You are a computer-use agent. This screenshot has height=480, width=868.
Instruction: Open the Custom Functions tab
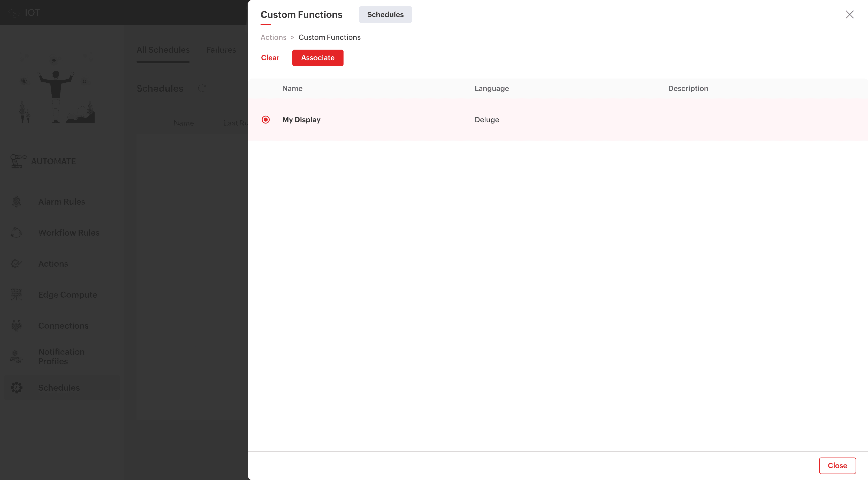click(301, 14)
